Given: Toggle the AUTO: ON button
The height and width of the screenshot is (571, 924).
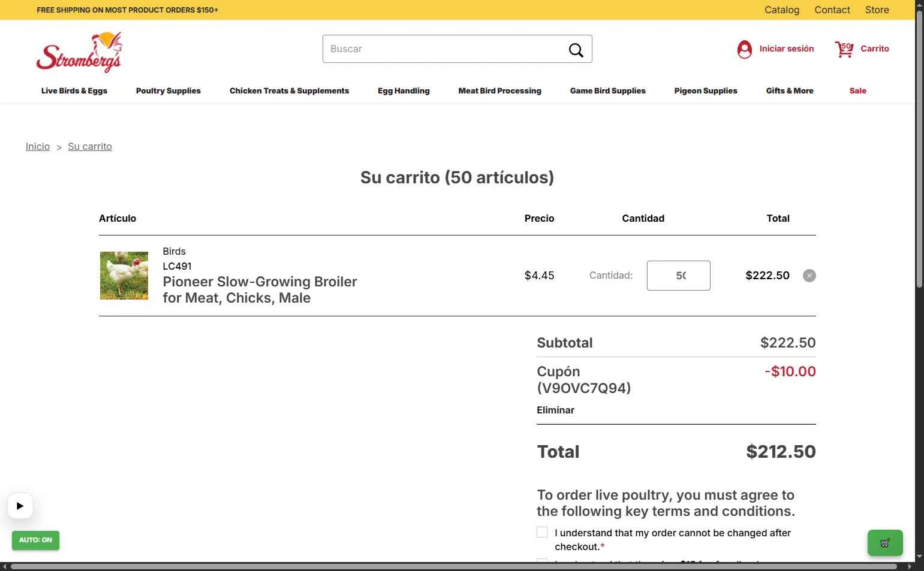Looking at the screenshot, I should pos(35,540).
